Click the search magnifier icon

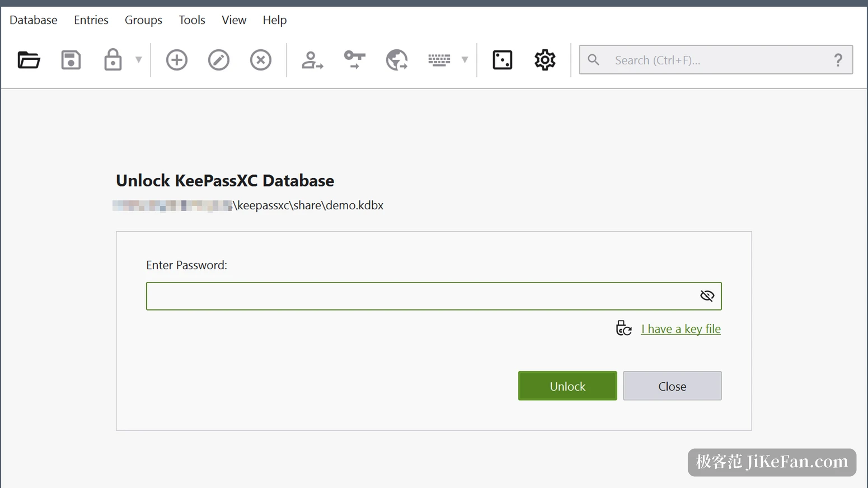[x=594, y=60]
